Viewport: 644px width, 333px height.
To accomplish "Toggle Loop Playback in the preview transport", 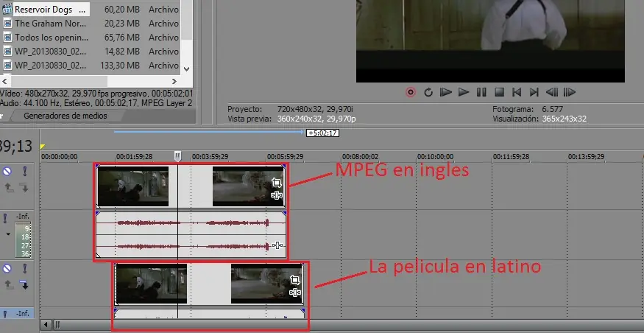I will point(428,92).
